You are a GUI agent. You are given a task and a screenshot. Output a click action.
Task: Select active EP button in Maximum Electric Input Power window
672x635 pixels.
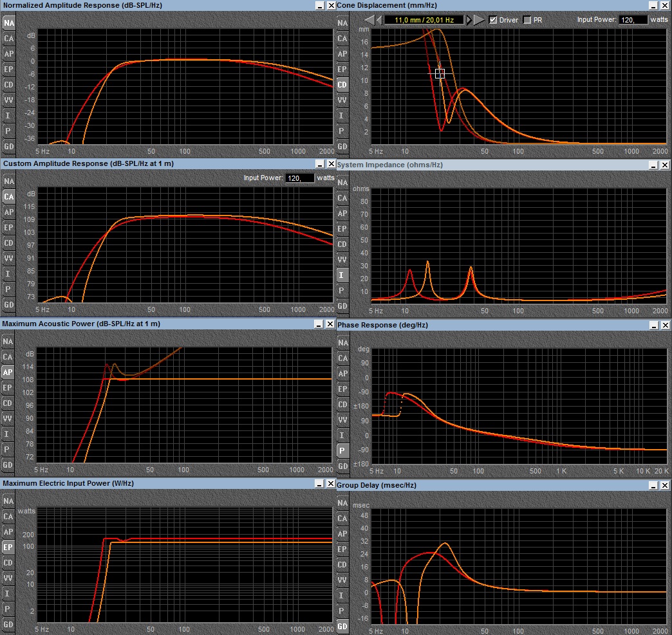pyautogui.click(x=8, y=547)
